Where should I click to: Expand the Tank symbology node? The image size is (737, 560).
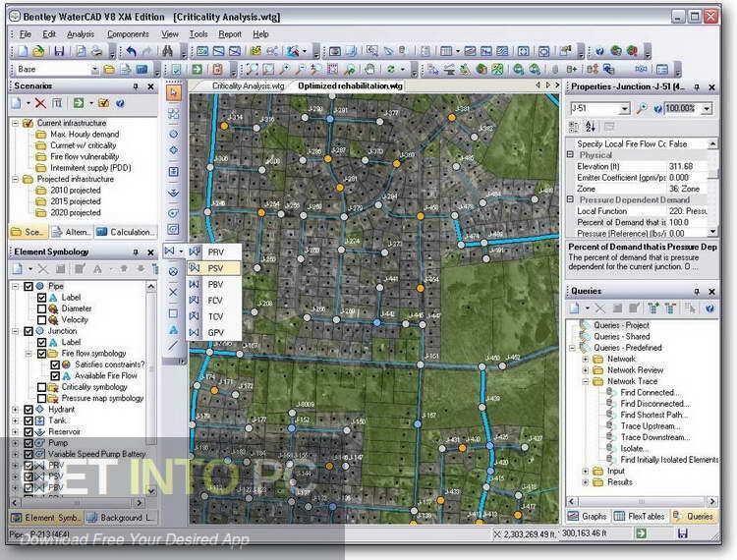[15, 420]
